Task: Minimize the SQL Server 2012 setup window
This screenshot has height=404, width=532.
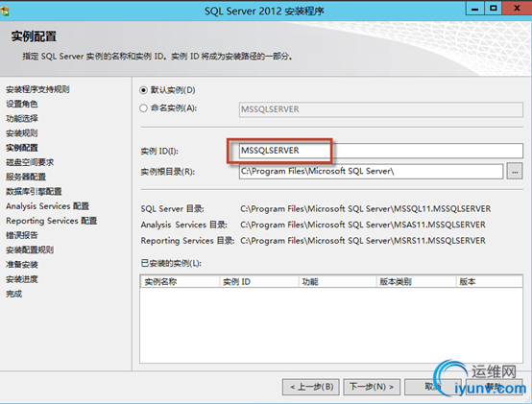Action: pos(475,8)
